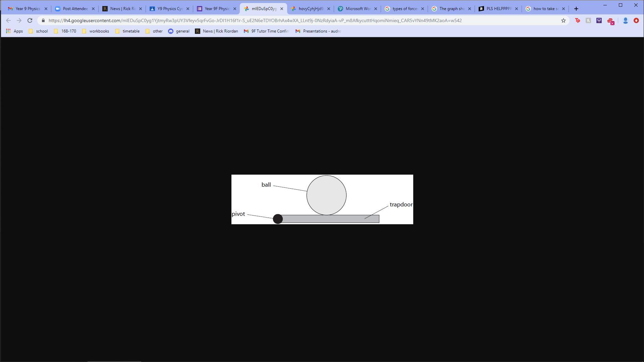644x362 pixels.
Task: Click the red Tp extension icon
Action: tap(577, 21)
